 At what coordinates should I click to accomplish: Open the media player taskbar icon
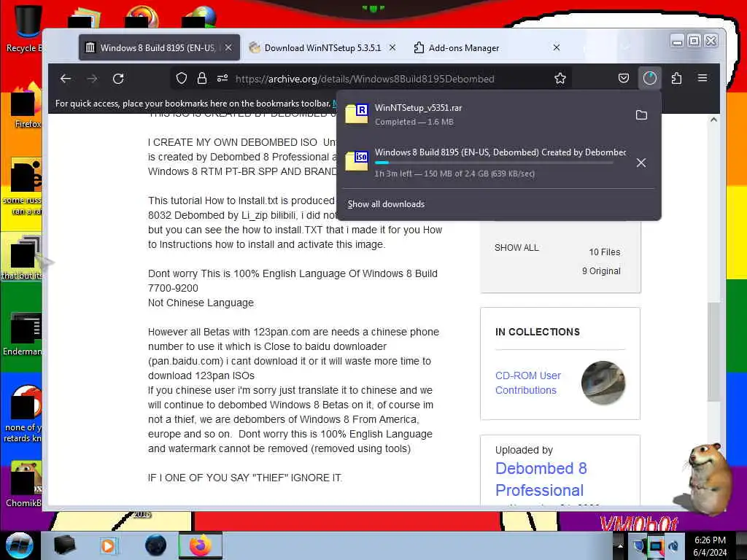point(108,545)
